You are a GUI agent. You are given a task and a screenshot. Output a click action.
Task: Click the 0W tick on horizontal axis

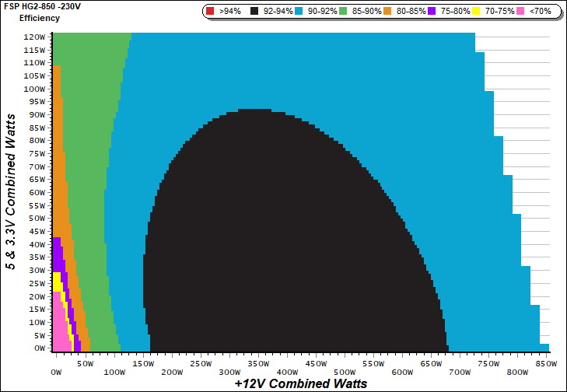(x=55, y=363)
